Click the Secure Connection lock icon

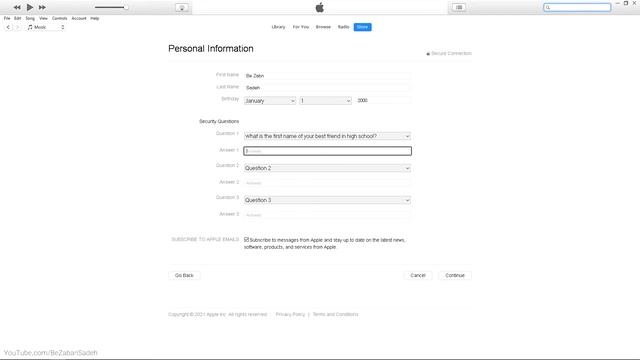pos(428,53)
